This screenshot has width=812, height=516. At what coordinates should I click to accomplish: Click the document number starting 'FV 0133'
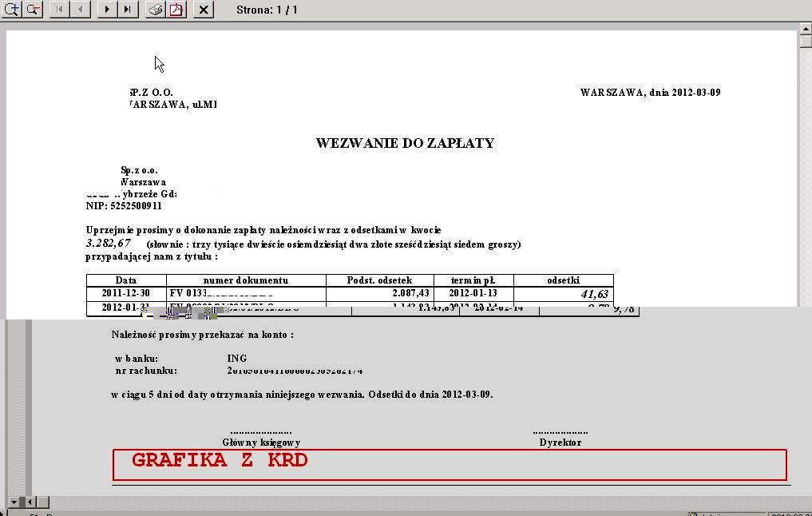(221, 293)
